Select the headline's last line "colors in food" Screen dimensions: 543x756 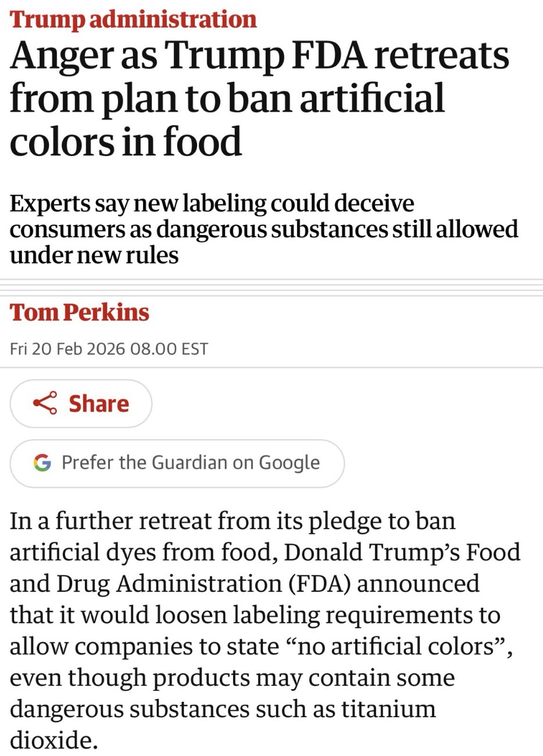126,141
